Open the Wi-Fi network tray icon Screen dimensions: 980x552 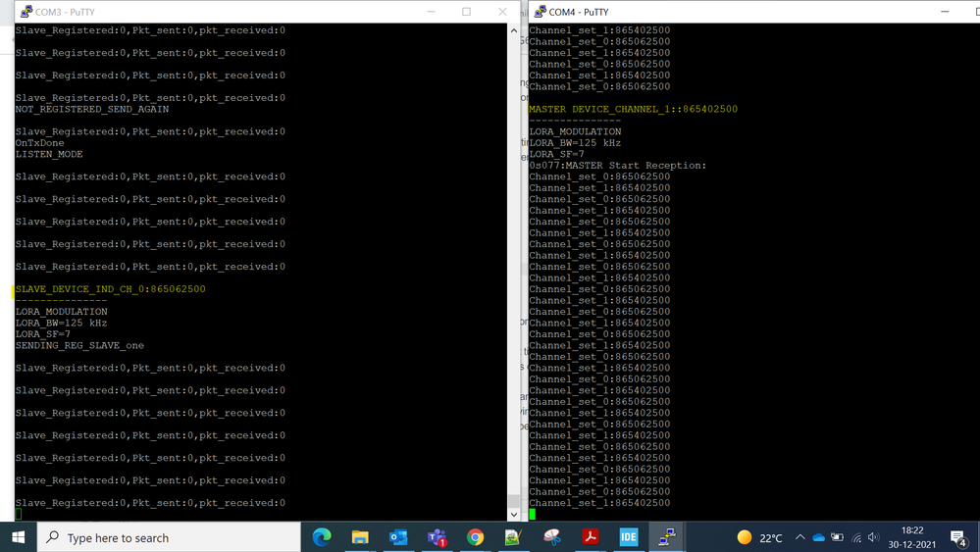[856, 537]
